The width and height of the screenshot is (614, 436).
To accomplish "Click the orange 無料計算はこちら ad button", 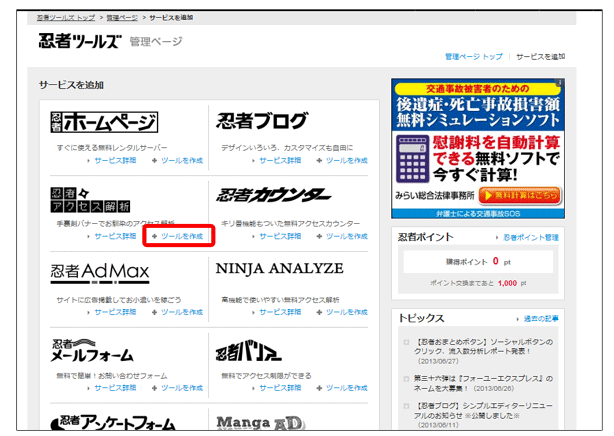I will [520, 195].
